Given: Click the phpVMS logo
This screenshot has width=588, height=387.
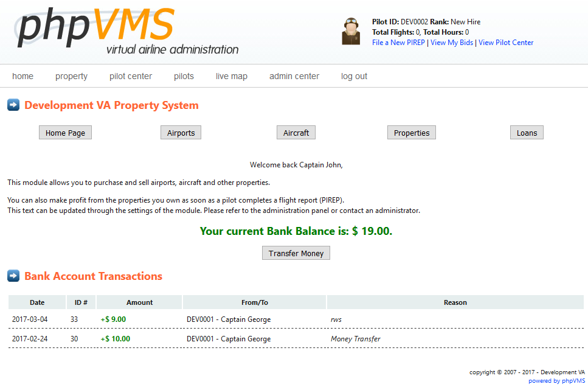Looking at the screenshot, I should 127,31.
